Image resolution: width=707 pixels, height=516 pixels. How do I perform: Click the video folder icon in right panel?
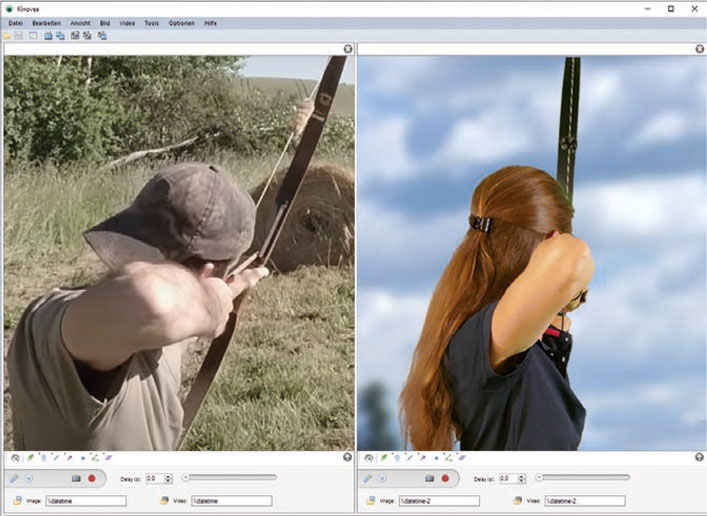tap(518, 500)
